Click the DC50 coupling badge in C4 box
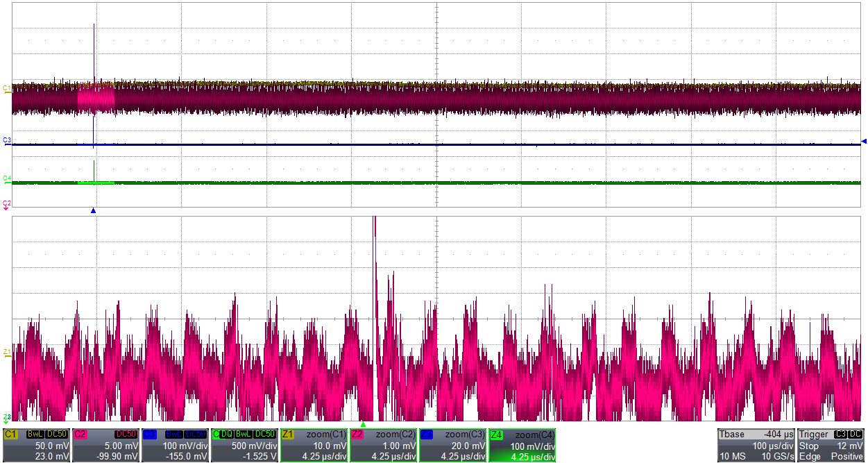This screenshot has height=463, width=868. [x=265, y=435]
